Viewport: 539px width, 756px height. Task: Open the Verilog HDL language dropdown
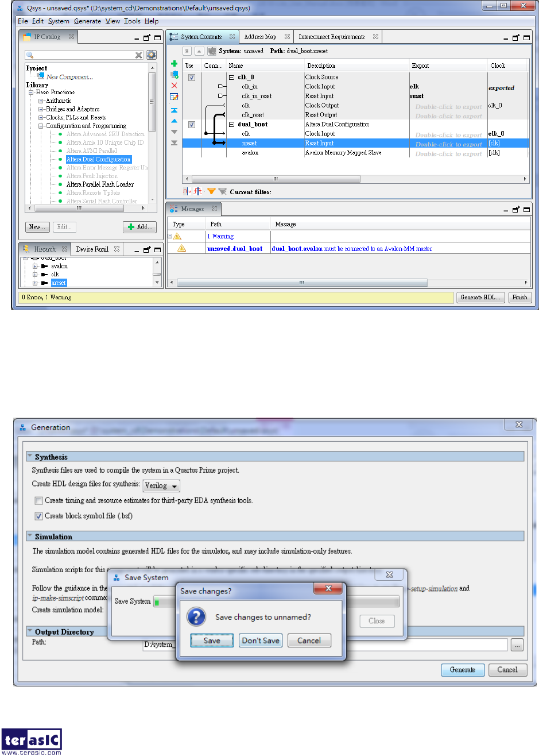(161, 486)
